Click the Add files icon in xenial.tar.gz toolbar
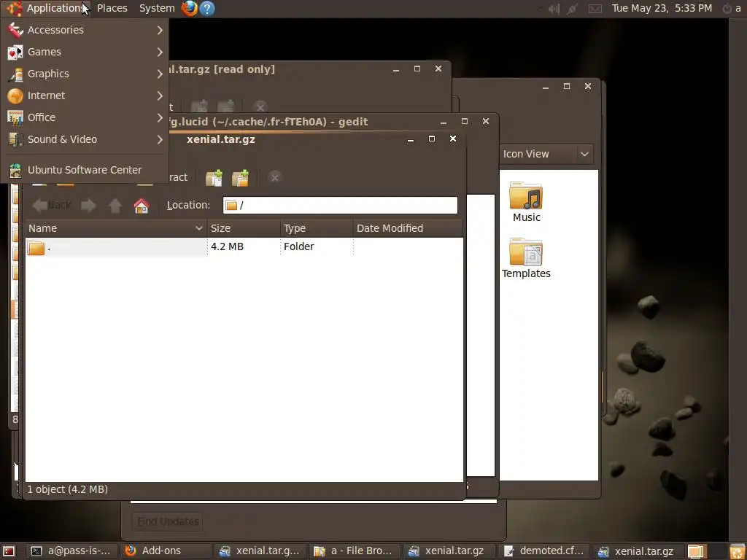 (214, 178)
